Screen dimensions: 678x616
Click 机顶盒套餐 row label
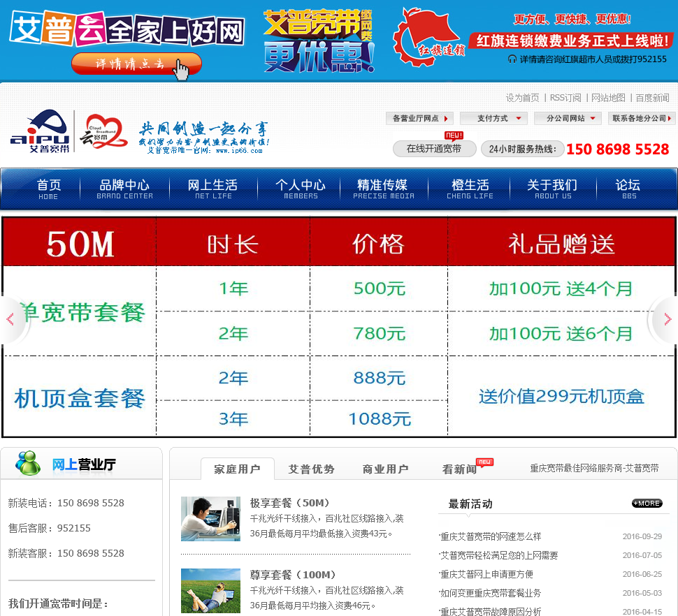tap(80, 398)
